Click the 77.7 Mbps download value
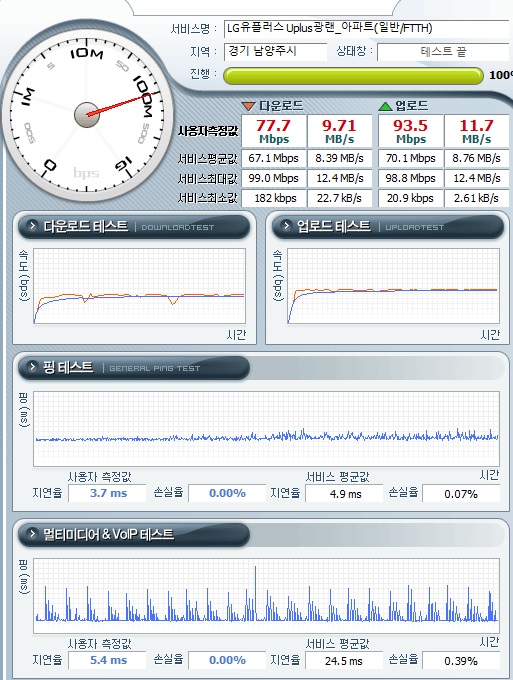Viewport: 513px width, 680px height. 274,131
